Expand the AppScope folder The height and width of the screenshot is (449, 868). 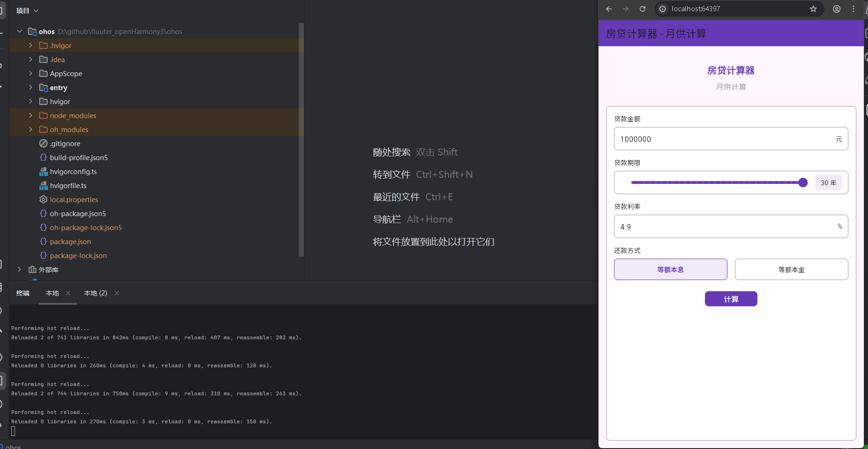tap(31, 73)
